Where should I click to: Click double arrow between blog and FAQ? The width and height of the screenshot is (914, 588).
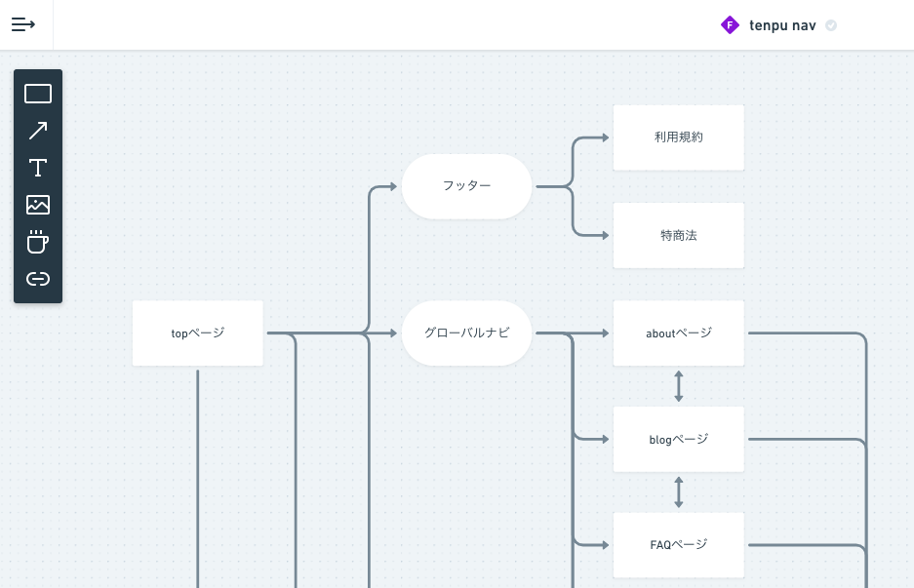coord(679,492)
